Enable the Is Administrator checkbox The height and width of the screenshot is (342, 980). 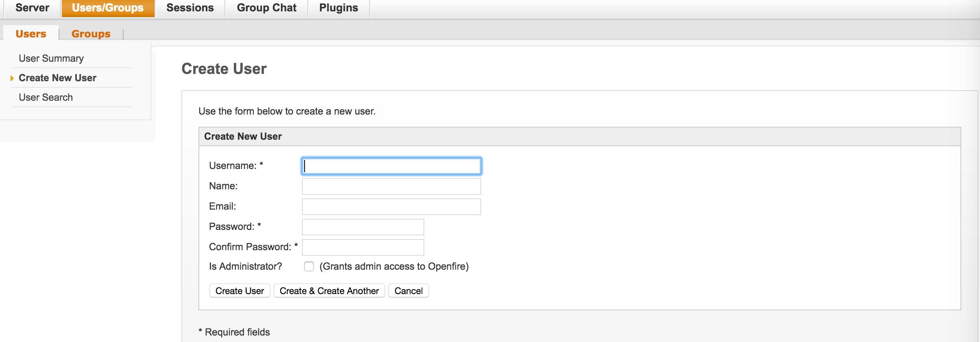pyautogui.click(x=309, y=266)
